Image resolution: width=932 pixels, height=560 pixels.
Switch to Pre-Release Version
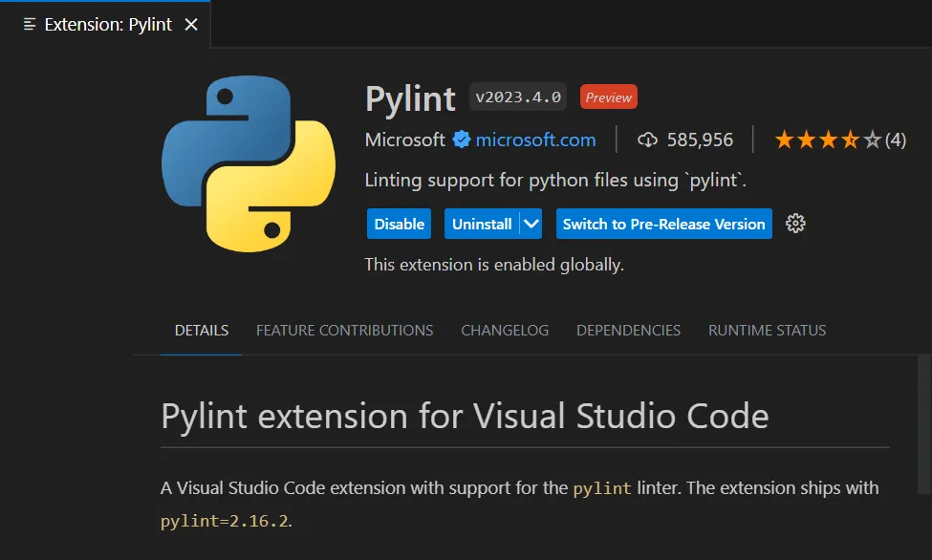click(x=663, y=224)
